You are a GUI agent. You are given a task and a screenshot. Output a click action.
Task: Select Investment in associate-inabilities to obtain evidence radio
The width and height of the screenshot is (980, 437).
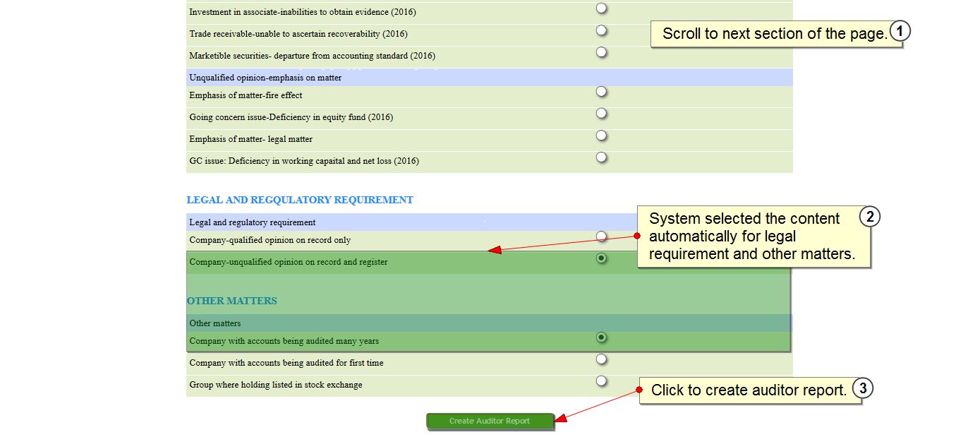(601, 8)
